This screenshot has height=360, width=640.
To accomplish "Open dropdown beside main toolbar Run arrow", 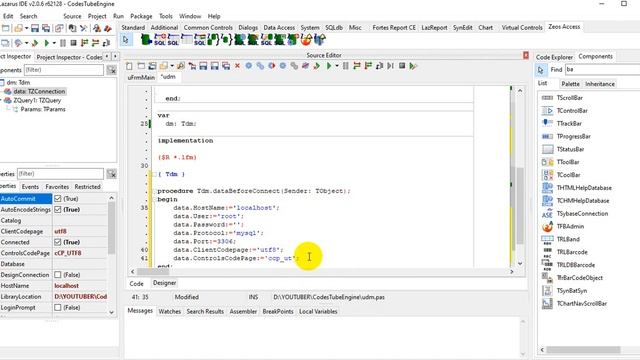I will [x=54, y=43].
